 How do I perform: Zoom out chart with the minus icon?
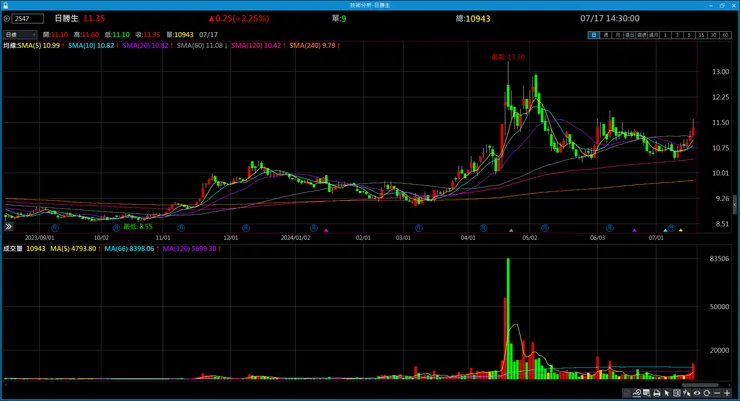[x=717, y=393]
